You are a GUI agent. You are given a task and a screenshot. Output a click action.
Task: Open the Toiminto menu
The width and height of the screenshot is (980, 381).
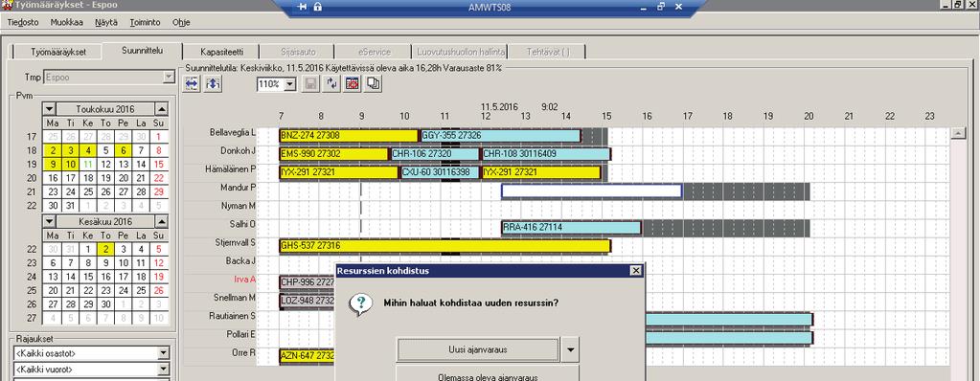coord(145,22)
